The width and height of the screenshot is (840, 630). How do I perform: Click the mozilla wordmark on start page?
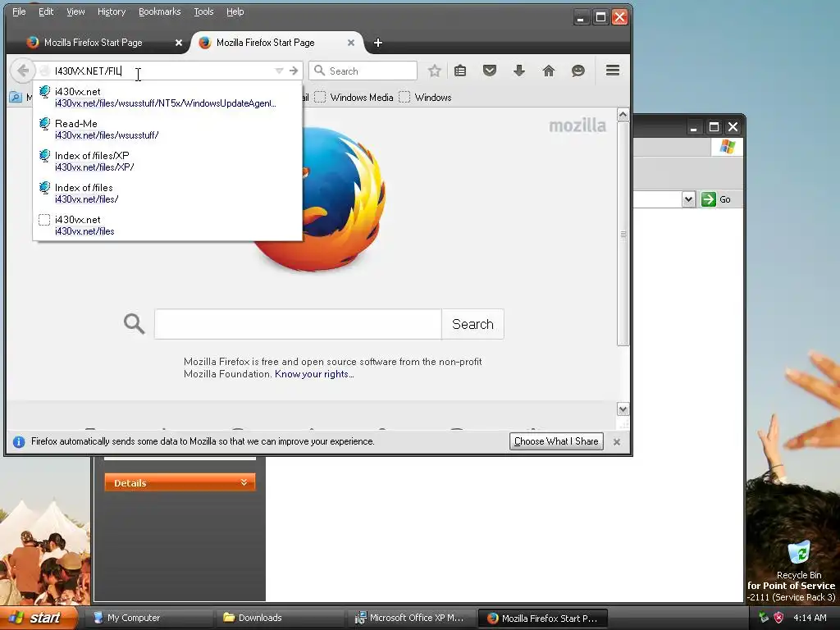[x=577, y=126]
